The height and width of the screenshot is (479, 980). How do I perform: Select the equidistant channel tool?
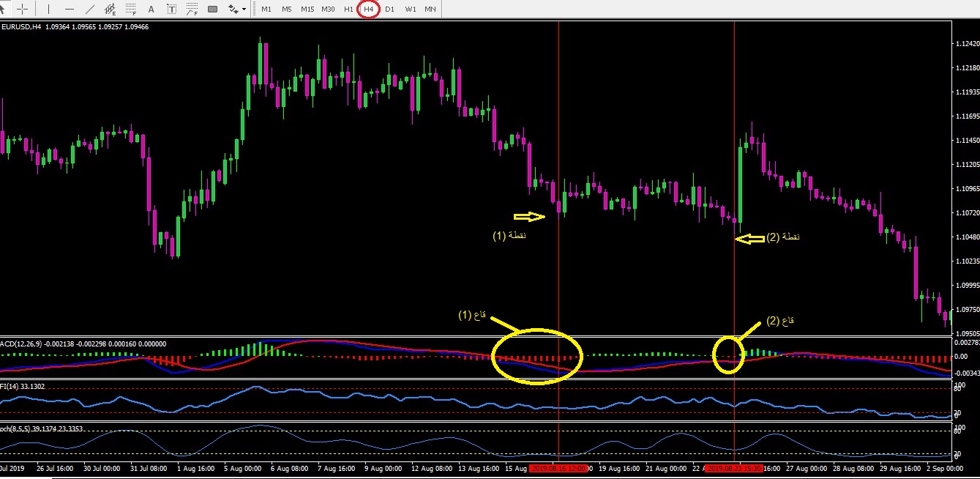point(111,10)
